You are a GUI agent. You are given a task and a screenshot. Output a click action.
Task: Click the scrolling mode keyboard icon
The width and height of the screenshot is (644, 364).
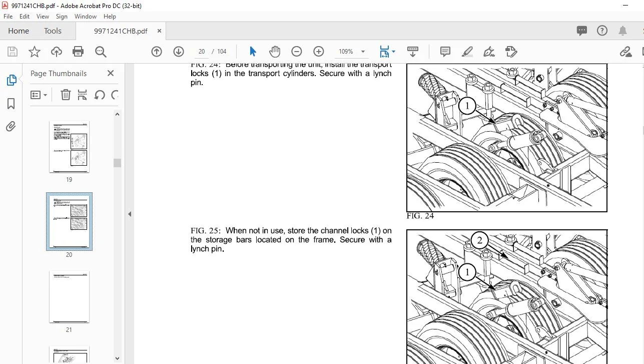[413, 52]
